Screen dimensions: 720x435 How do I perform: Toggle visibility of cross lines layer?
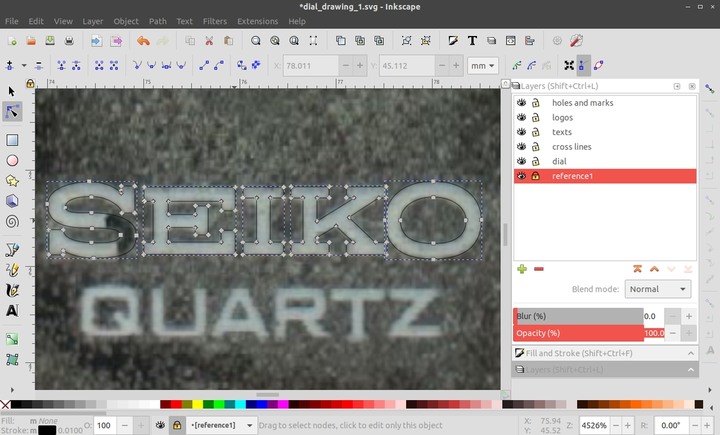[x=521, y=147]
